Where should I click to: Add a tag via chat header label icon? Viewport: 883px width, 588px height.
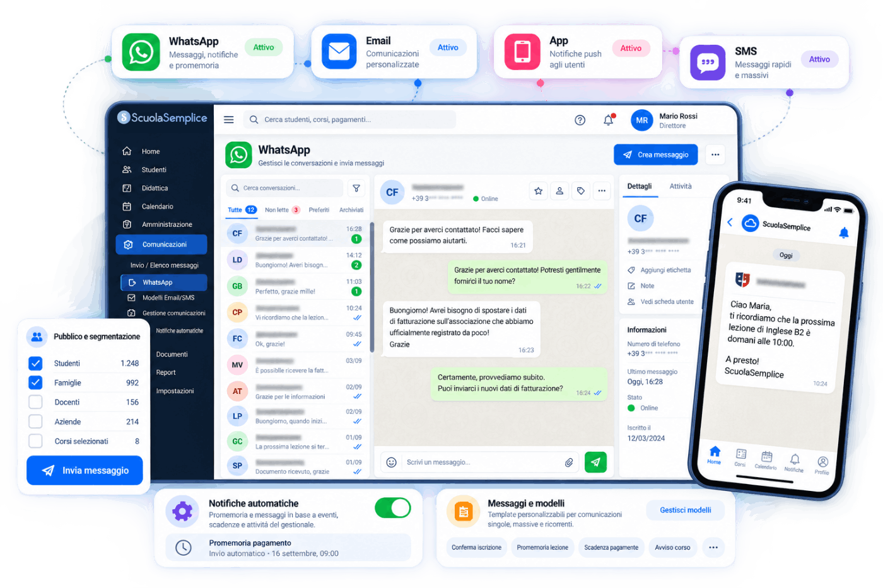coord(581,191)
